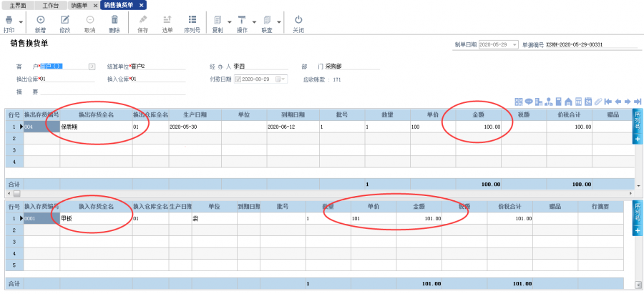644x294 pixels.
Task: Click the 新增 (new) toolbar icon
Action: 40,20
